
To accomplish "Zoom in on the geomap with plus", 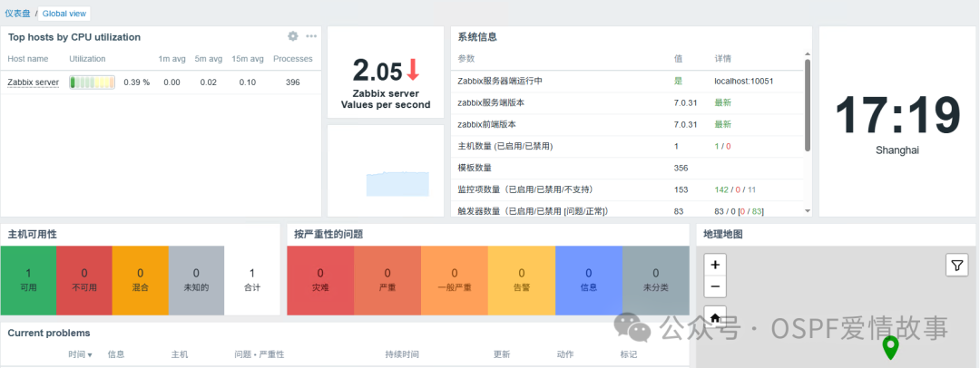I will click(x=715, y=265).
